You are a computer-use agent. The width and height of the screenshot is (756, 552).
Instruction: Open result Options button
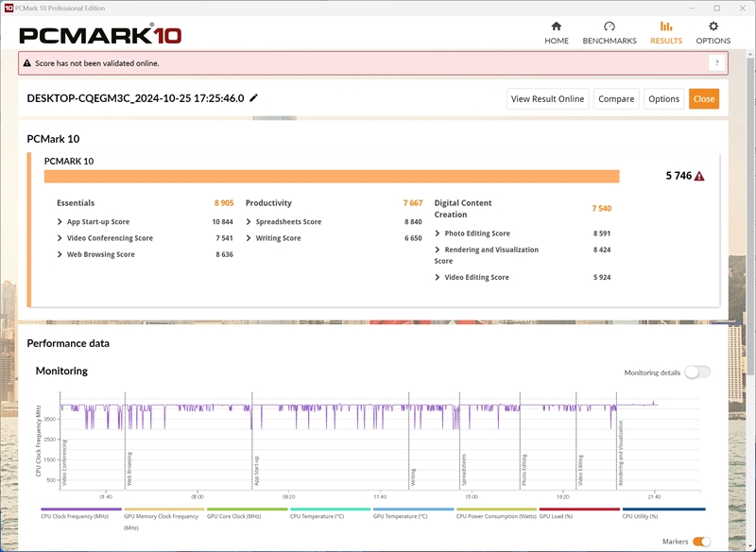[x=663, y=99]
